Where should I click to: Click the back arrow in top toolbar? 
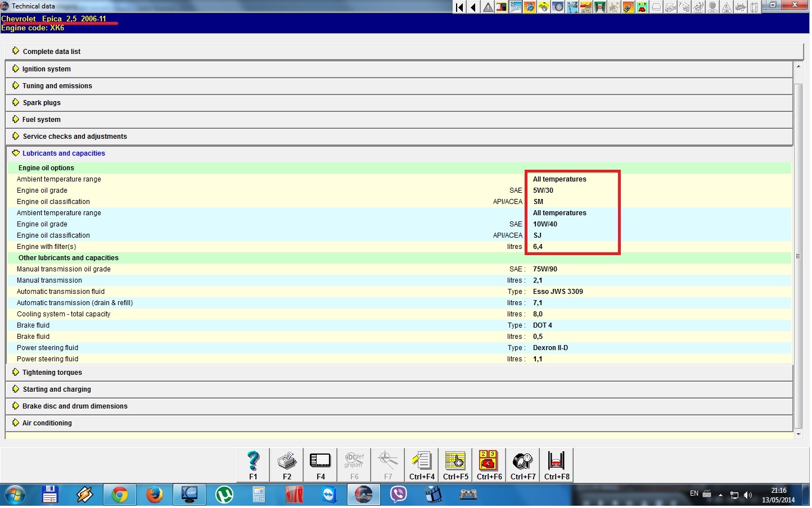473,7
